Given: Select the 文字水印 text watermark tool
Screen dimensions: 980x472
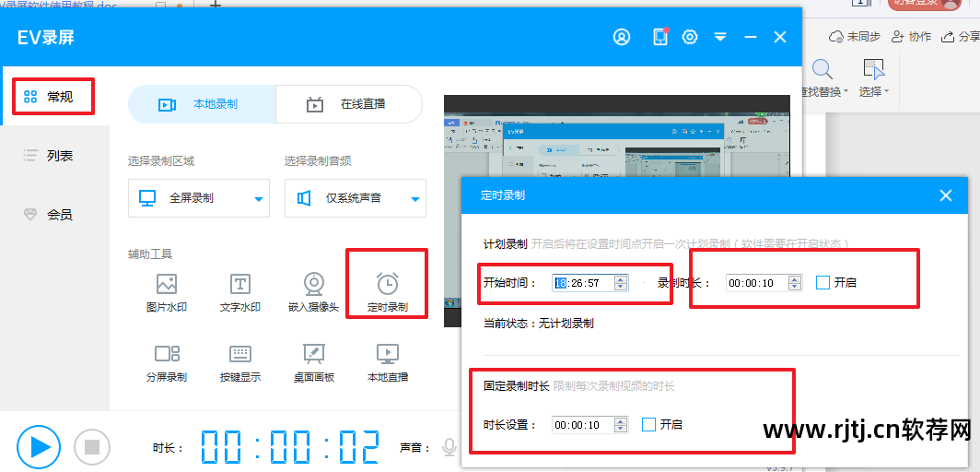Looking at the screenshot, I should (240, 293).
